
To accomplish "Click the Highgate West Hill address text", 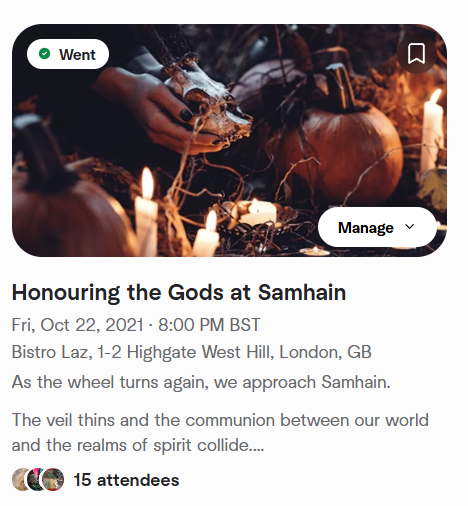I will pyautogui.click(x=185, y=352).
